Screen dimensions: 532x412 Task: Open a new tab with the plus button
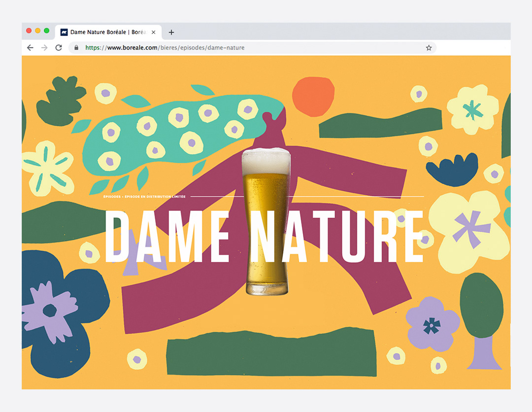tap(171, 32)
